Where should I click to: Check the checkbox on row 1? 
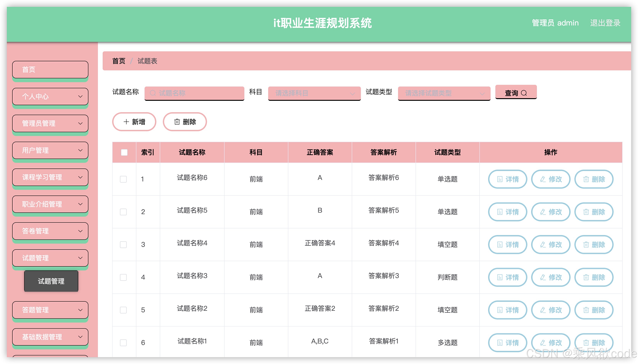[x=123, y=179]
